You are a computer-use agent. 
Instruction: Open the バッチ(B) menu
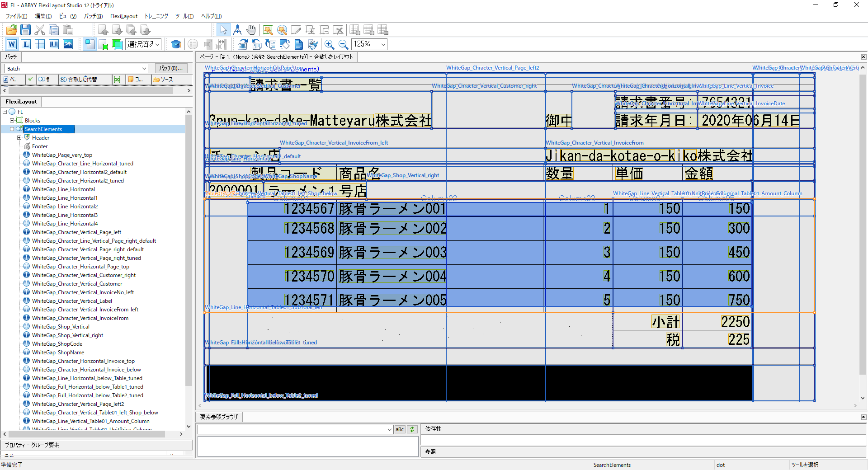point(94,16)
